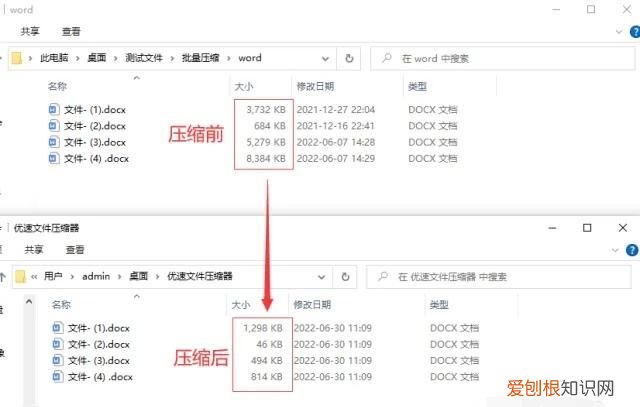Viewport: 640px width, 407px height.
Task: Click the search box 在 优速文件压缩器 中搜索
Action: pos(499,277)
